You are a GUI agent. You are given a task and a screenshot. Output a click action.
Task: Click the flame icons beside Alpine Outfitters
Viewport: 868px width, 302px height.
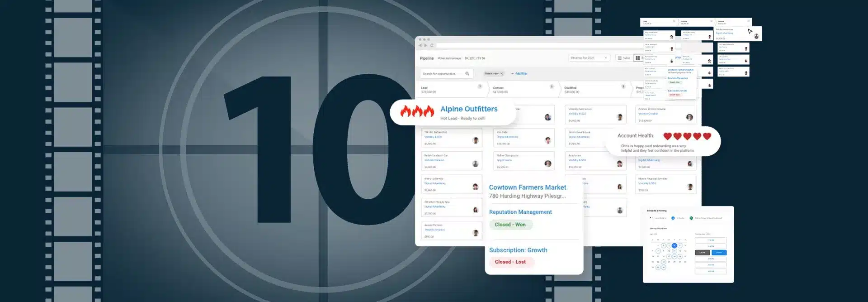[x=417, y=111]
